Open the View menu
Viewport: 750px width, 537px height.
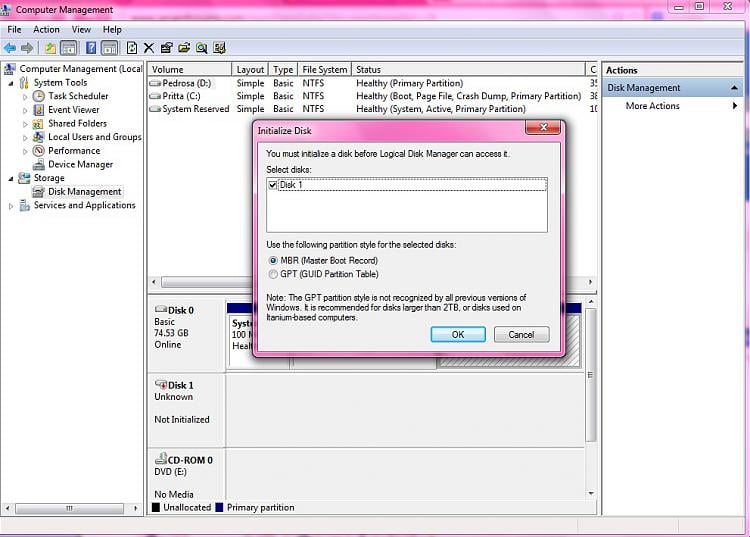coord(81,30)
